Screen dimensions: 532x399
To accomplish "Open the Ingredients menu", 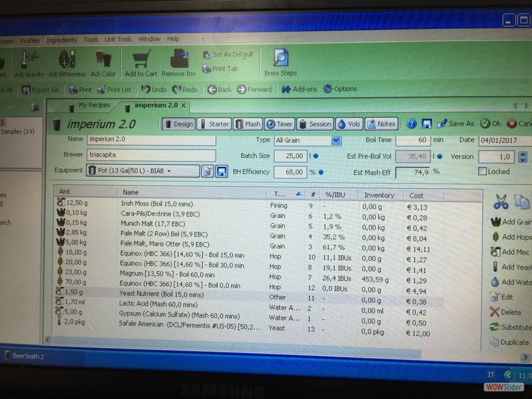I will pyautogui.click(x=61, y=40).
